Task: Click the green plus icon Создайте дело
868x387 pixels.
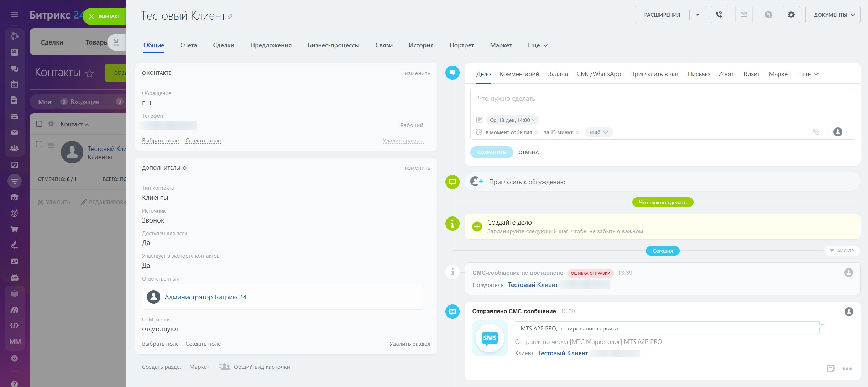Action: click(x=477, y=226)
